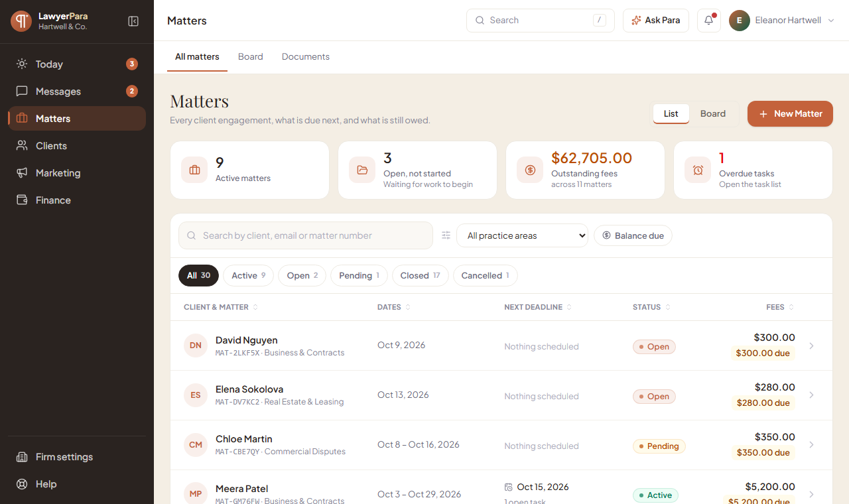Click the filter sliders icon
Viewport: 849px width, 504px height.
click(x=446, y=235)
